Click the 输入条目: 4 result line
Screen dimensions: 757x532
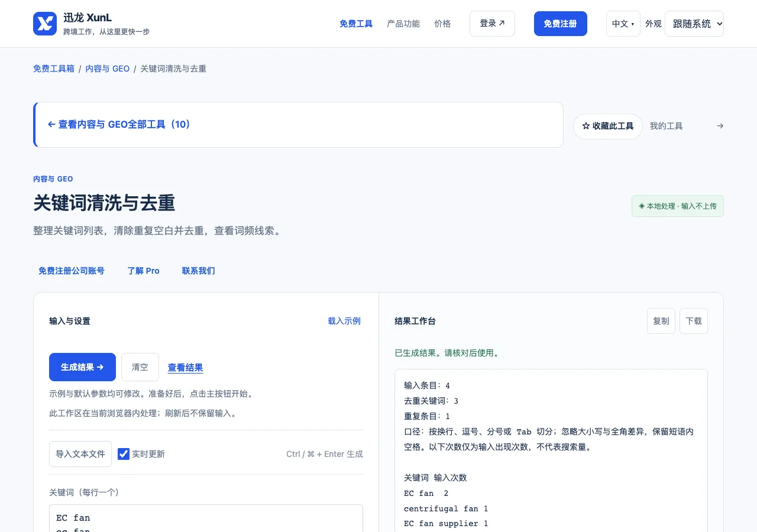click(x=427, y=385)
